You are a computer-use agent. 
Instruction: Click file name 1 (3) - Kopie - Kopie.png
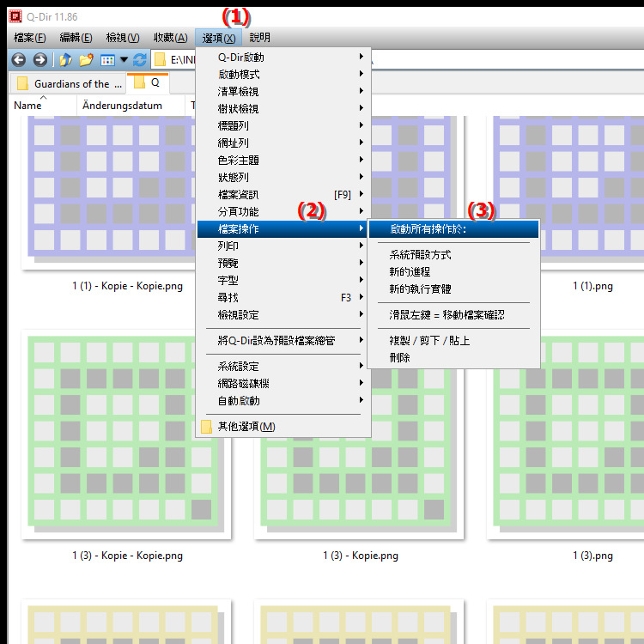(x=127, y=556)
